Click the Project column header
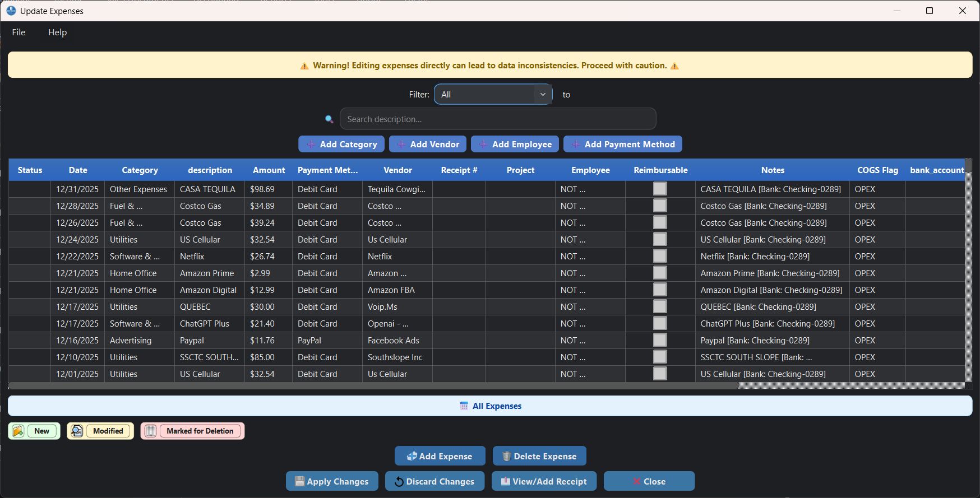This screenshot has width=980, height=498. tap(520, 170)
